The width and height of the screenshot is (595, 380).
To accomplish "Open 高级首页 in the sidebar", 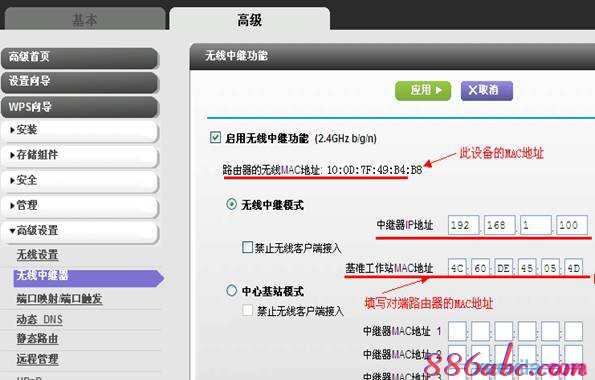I will 80,58.
